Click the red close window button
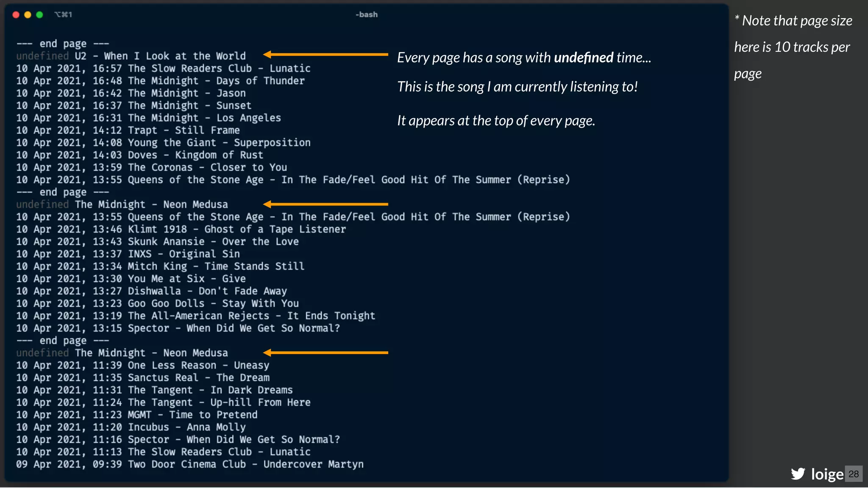Viewport: 868px width, 488px height. click(16, 15)
